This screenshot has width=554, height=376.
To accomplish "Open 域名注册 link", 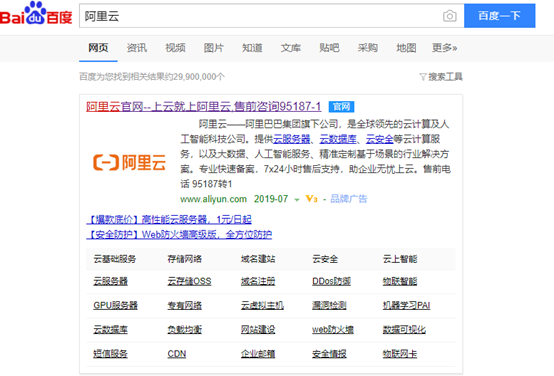I will tap(258, 281).
